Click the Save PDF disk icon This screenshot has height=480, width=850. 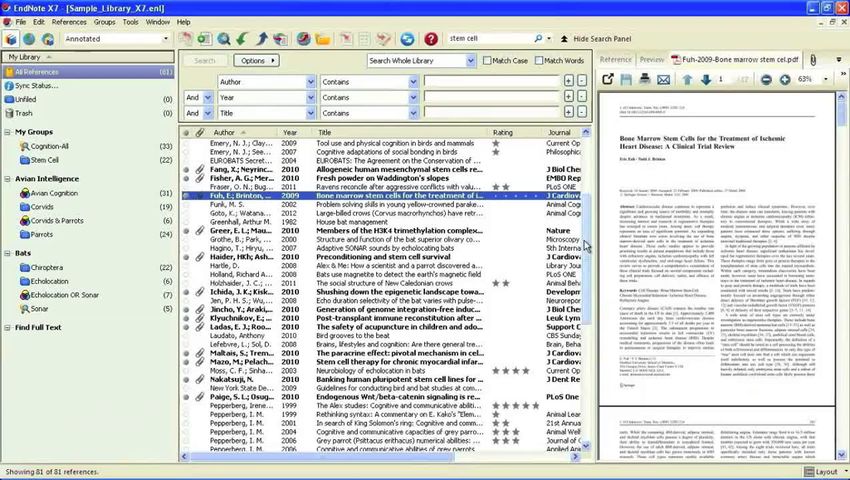[626, 79]
